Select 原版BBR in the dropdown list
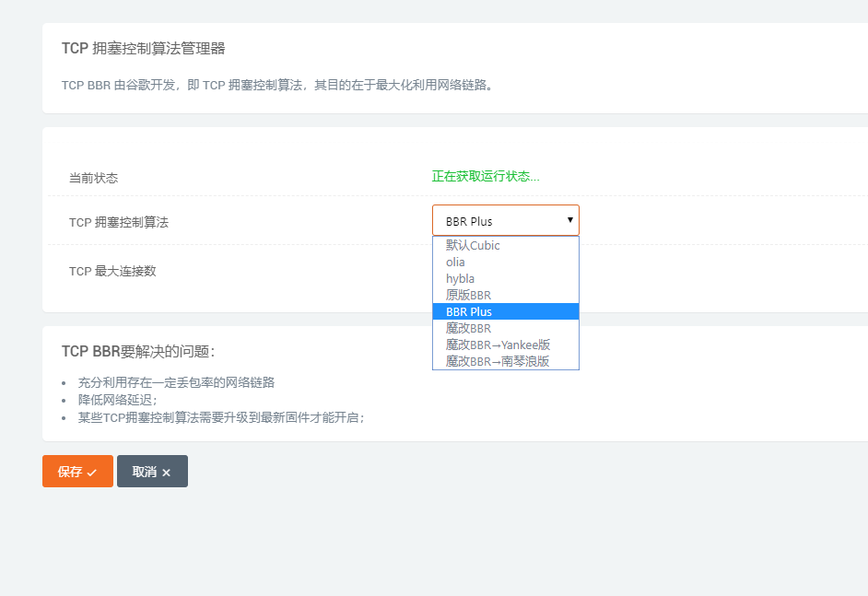 click(469, 295)
